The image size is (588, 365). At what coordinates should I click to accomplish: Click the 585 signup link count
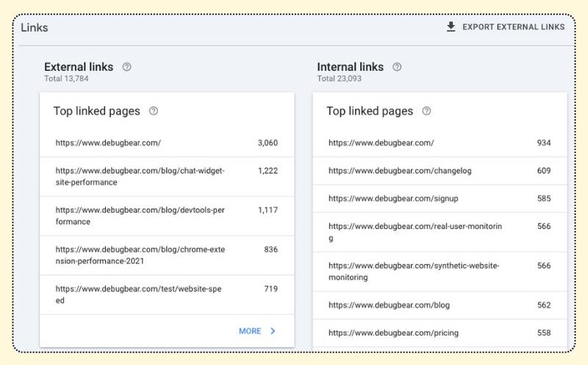pyautogui.click(x=544, y=199)
